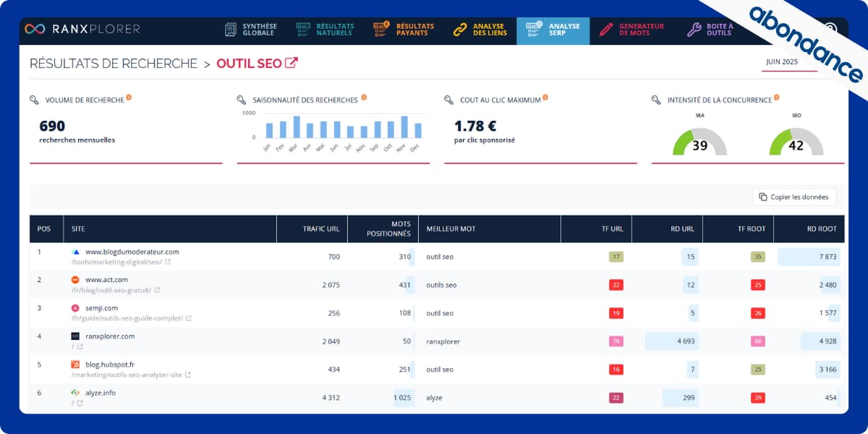Open external link icon beside OUTIL SEO title
868x434 pixels.
[x=292, y=63]
